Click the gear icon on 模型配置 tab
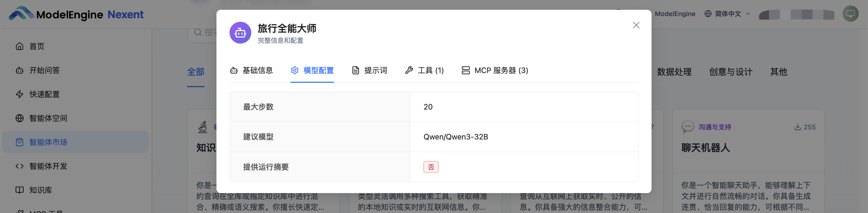This screenshot has width=868, height=213. click(x=294, y=70)
